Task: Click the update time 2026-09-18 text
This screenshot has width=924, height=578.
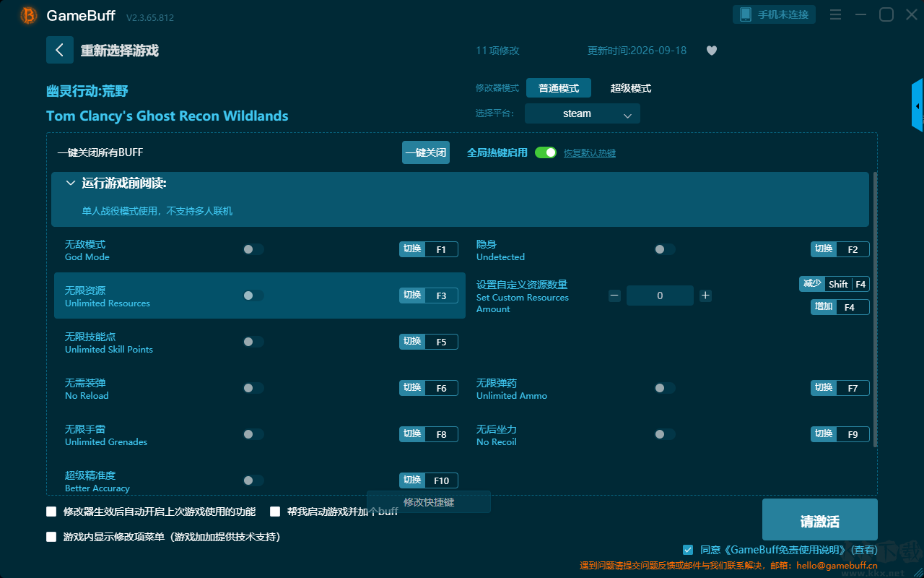Action: click(x=637, y=51)
